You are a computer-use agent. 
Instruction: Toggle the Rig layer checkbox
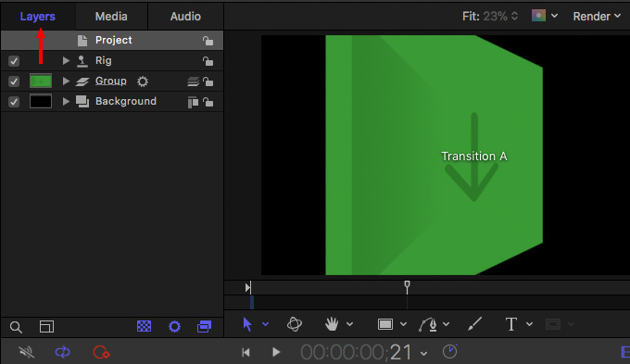(x=14, y=61)
